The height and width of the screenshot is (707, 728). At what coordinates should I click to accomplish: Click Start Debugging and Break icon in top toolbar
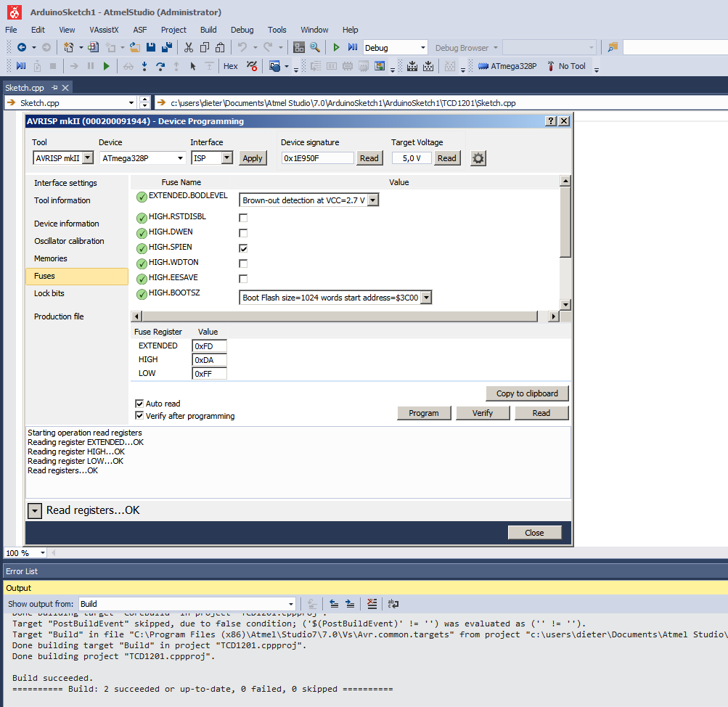353,47
